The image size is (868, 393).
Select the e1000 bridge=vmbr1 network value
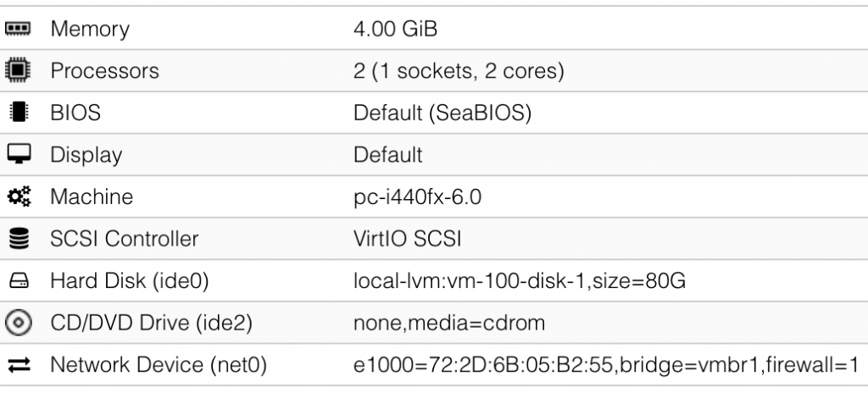606,365
